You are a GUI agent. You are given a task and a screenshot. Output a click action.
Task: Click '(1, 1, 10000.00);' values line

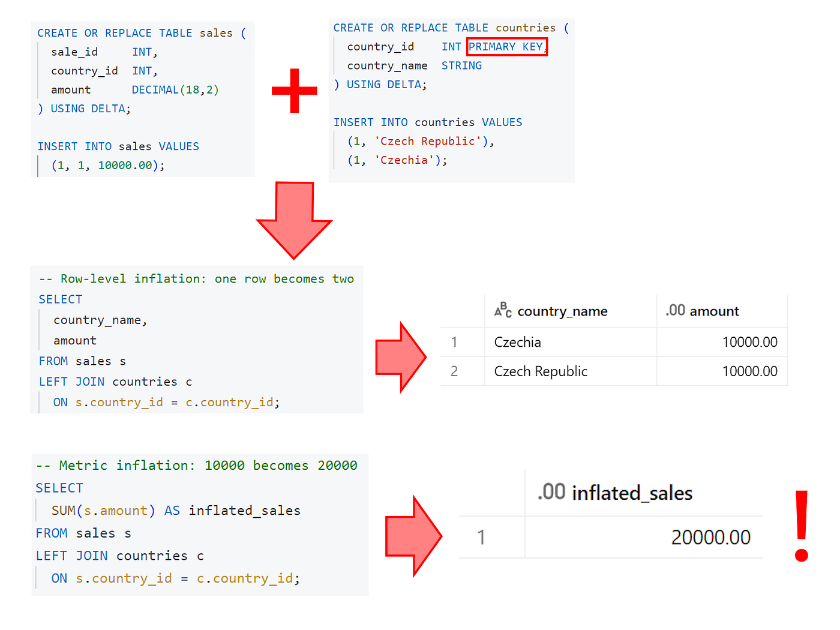pyautogui.click(x=108, y=166)
